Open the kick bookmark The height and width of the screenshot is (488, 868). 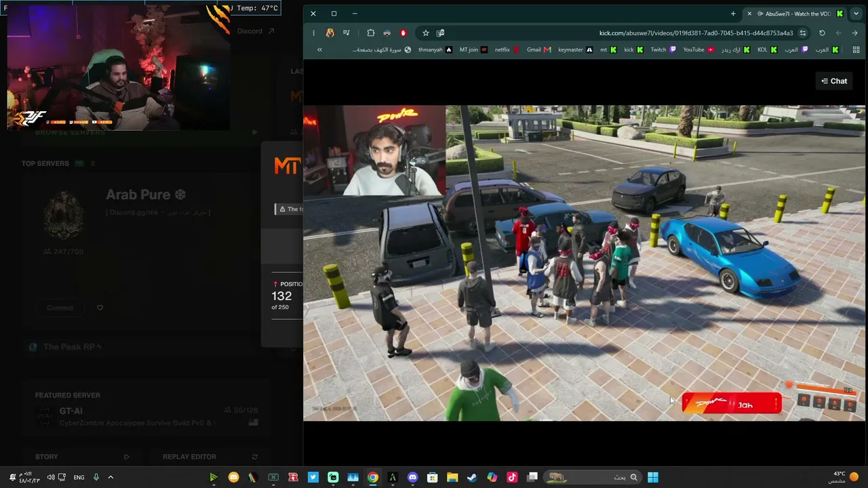(x=633, y=49)
